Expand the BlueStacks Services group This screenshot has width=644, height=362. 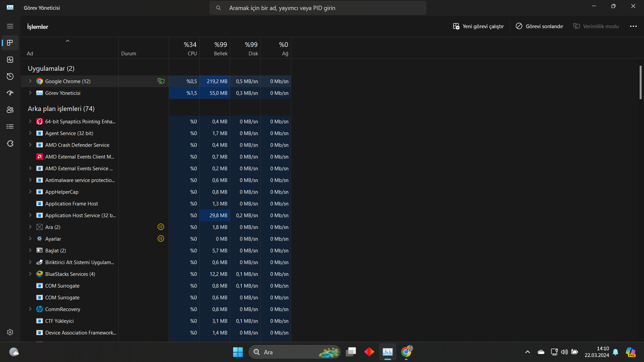tap(30, 274)
